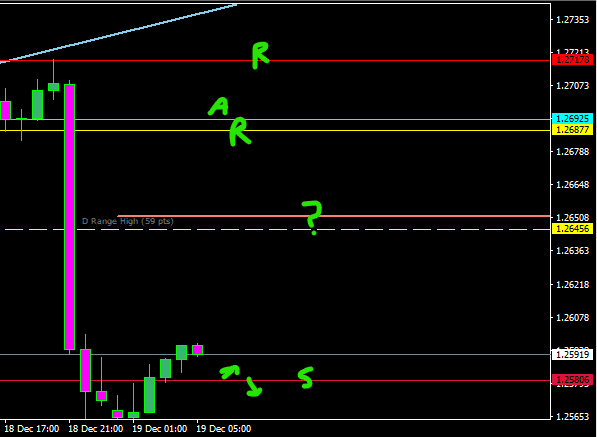Select the light blue diagonal trend line
Screen dimensions: 597x437
tap(118, 33)
